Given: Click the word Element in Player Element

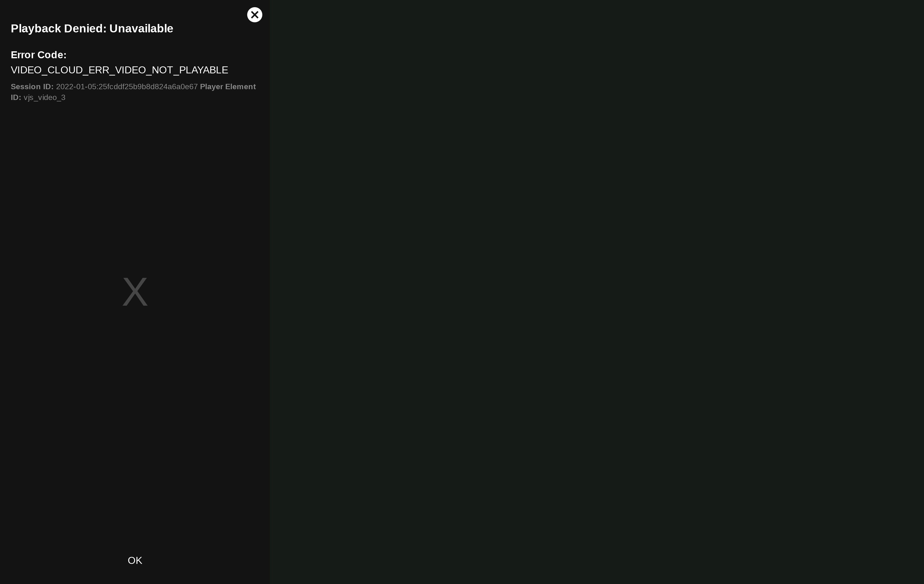Looking at the screenshot, I should click(240, 87).
